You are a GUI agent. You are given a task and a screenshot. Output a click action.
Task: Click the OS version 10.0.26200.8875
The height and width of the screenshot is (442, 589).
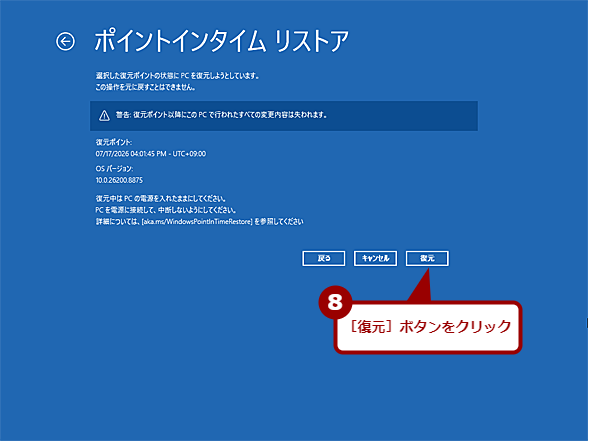(119, 180)
